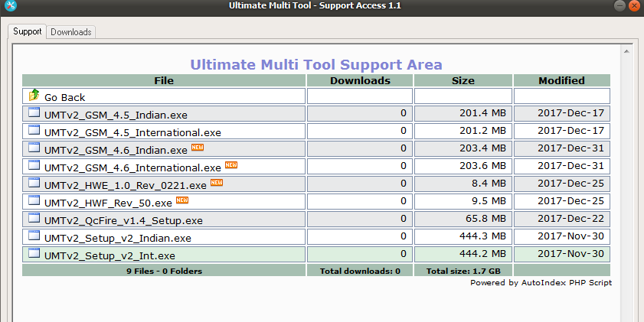Download UMTv2_Setup_v2_Indian.exe
This screenshot has height=322, width=644.
(x=118, y=239)
